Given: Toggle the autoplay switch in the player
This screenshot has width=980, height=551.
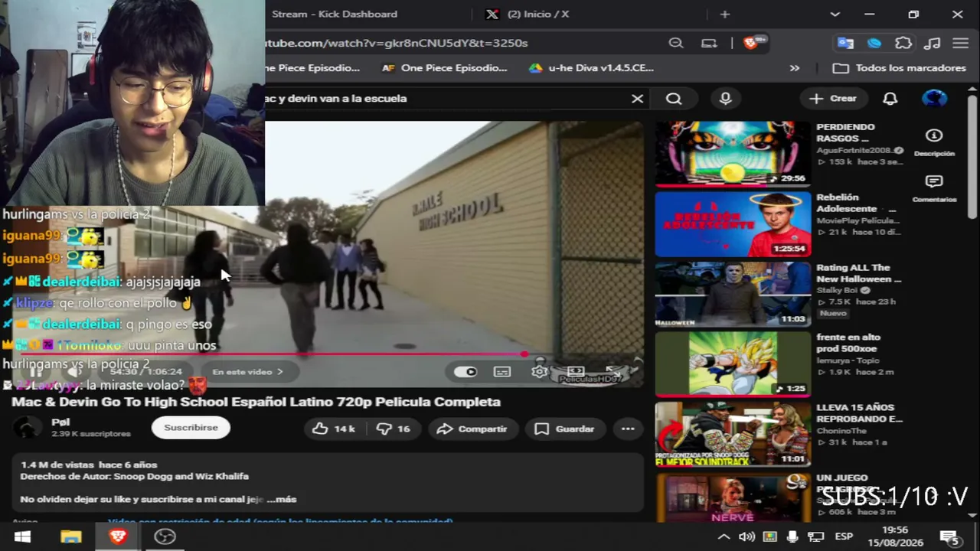Looking at the screenshot, I should tap(465, 371).
